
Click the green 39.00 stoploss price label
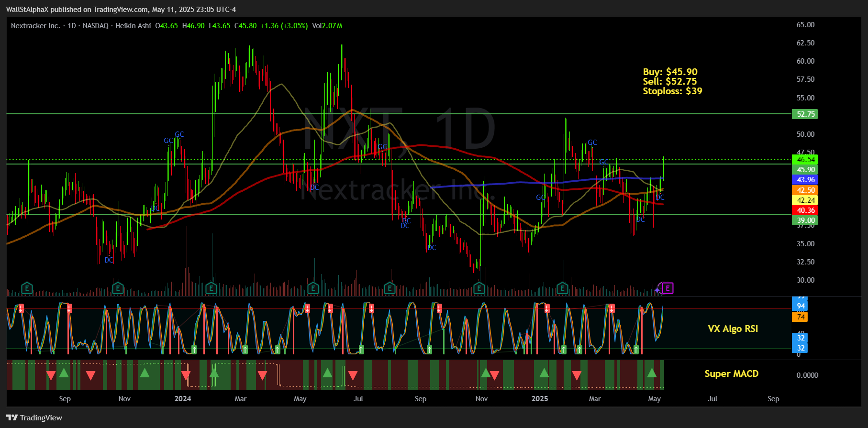click(806, 220)
